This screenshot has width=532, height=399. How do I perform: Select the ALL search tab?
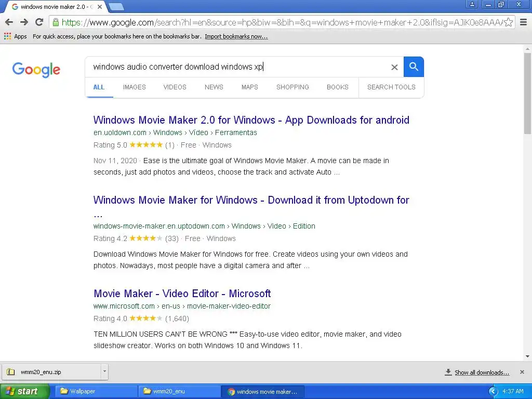tap(99, 87)
